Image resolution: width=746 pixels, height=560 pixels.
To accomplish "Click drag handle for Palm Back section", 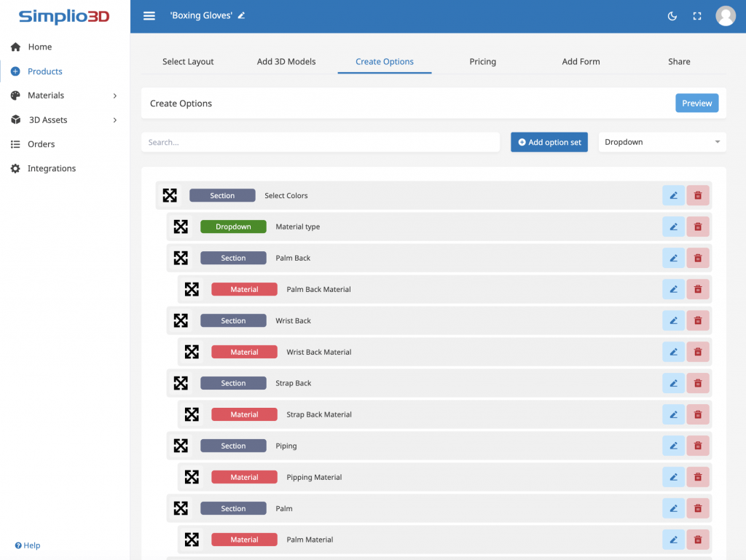I will (x=181, y=258).
